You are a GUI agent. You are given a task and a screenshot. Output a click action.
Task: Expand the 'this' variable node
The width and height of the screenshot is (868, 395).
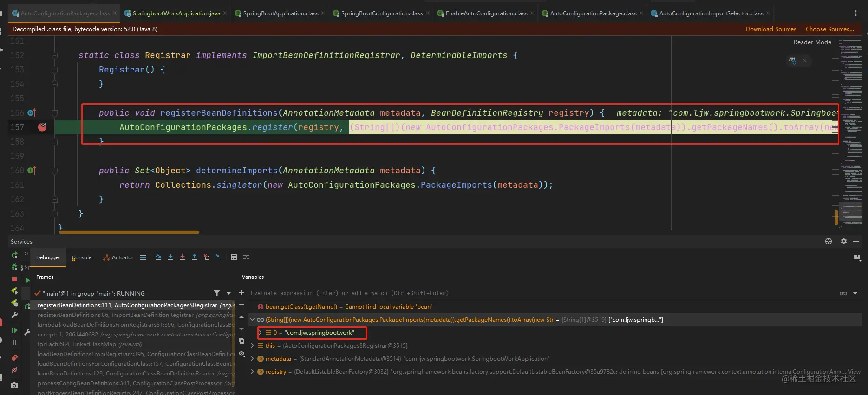(252, 346)
